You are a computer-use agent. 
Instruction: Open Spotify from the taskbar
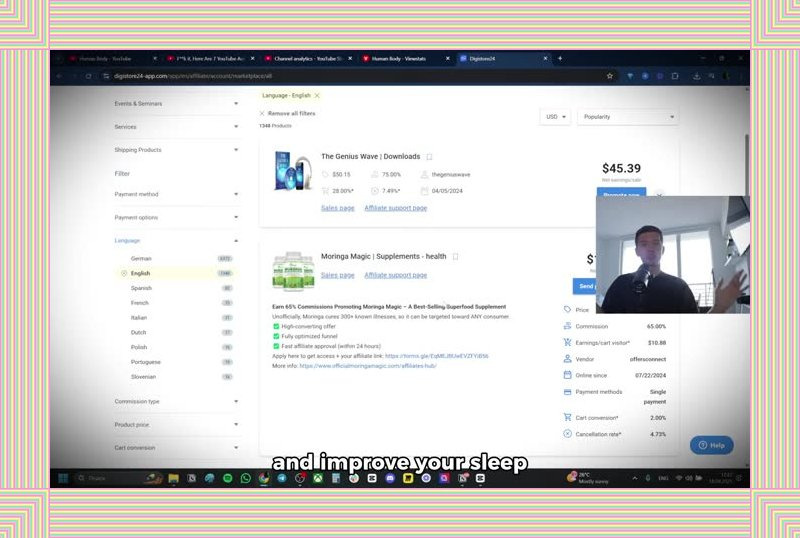[228, 478]
